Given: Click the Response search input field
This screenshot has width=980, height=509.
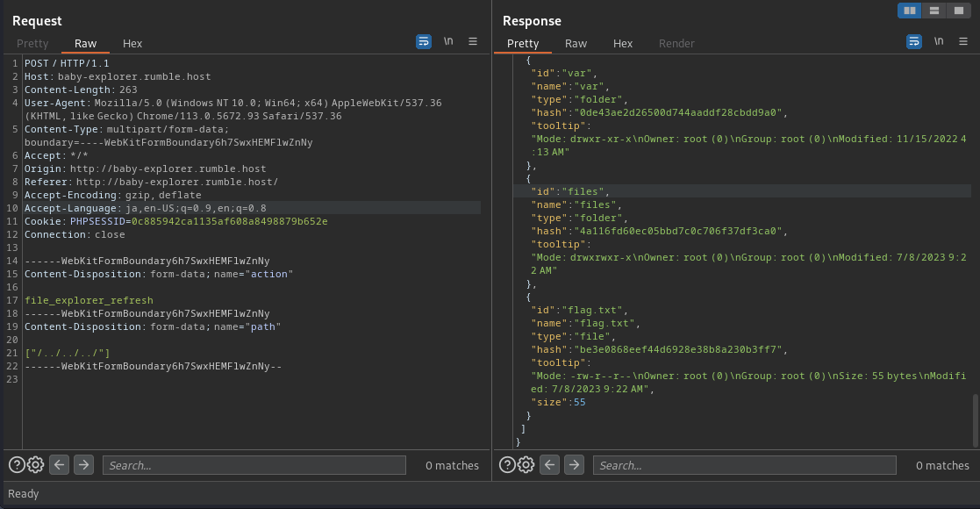Looking at the screenshot, I should pyautogui.click(x=744, y=465).
